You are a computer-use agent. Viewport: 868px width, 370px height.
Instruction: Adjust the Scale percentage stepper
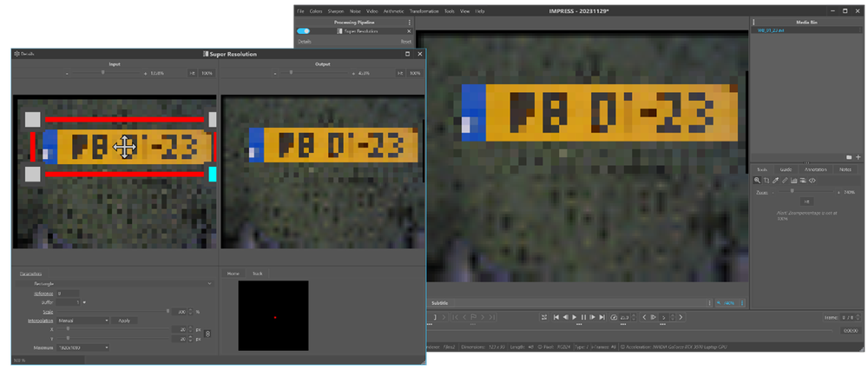191,311
